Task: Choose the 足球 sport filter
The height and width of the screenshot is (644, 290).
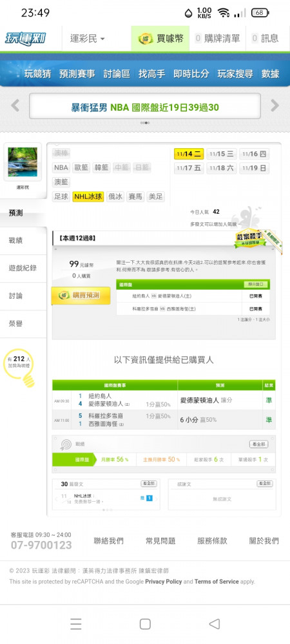Action: click(x=61, y=196)
